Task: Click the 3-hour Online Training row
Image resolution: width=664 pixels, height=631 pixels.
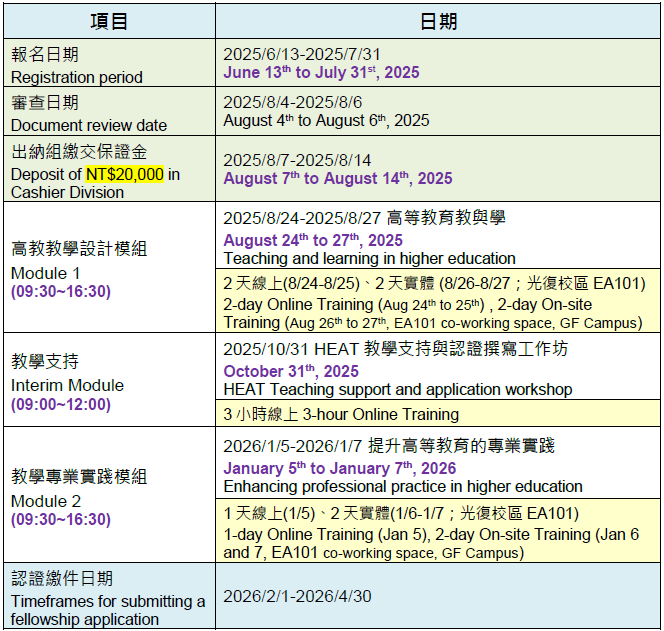Action: [x=341, y=414]
